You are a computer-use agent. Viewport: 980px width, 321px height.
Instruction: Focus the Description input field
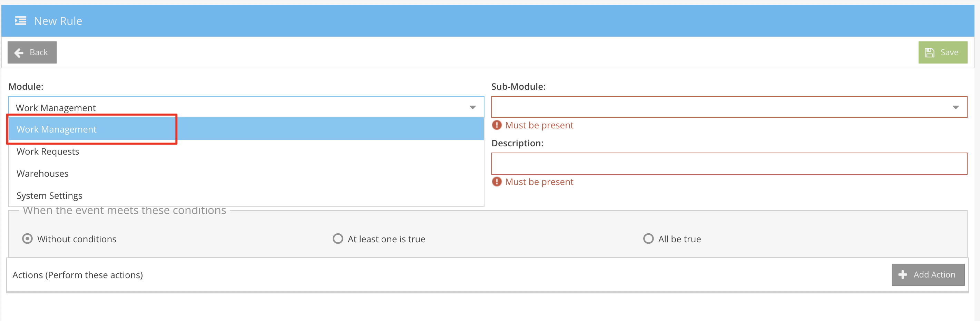coord(728,164)
